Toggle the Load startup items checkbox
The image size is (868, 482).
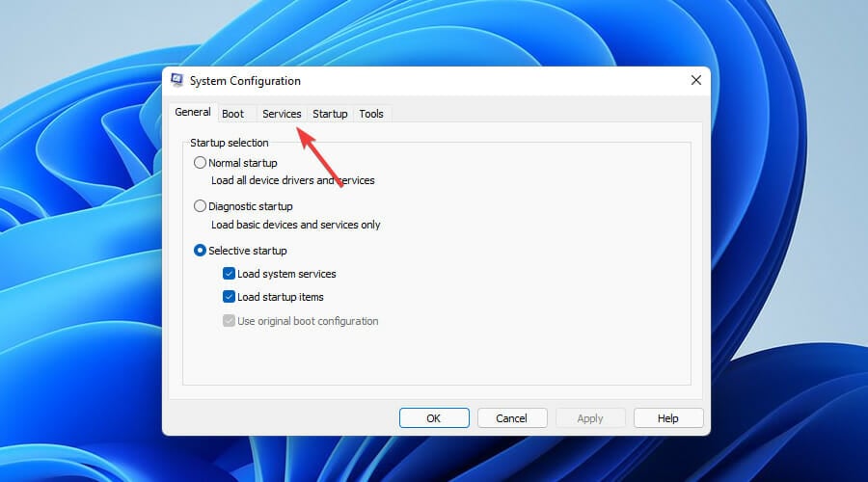(229, 297)
